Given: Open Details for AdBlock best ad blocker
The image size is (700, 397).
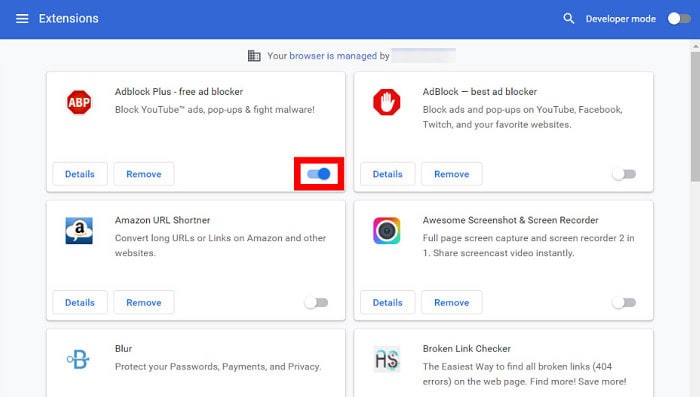Looking at the screenshot, I should tap(388, 174).
